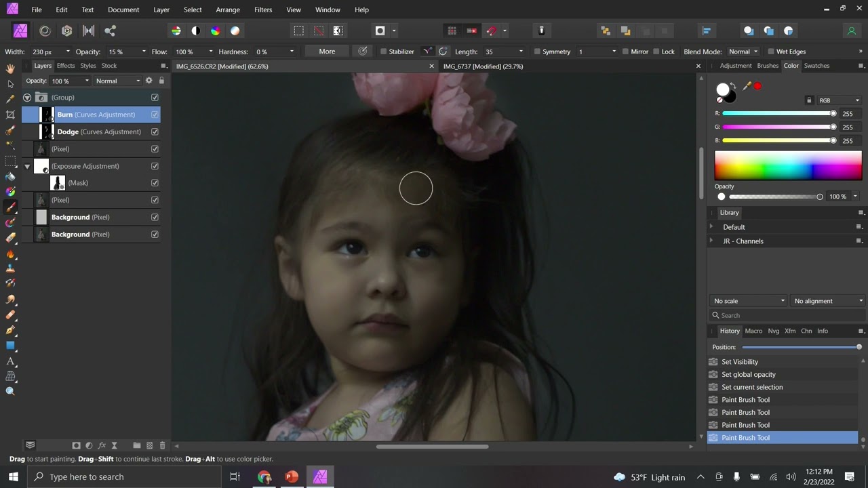Toggle Quick Mask in the toolbar
The width and height of the screenshot is (868, 488).
click(380, 30)
